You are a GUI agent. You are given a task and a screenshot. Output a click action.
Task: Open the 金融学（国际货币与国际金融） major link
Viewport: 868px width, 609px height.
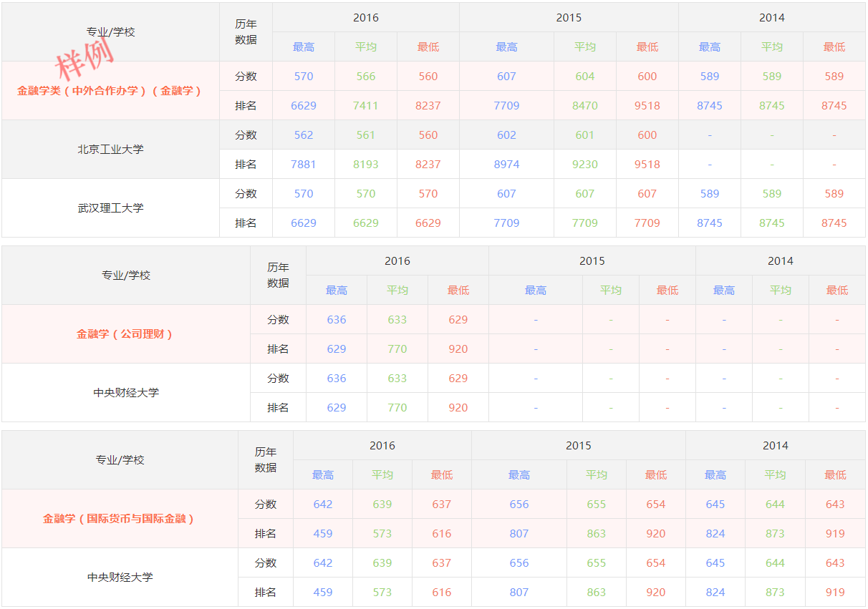coord(120,519)
